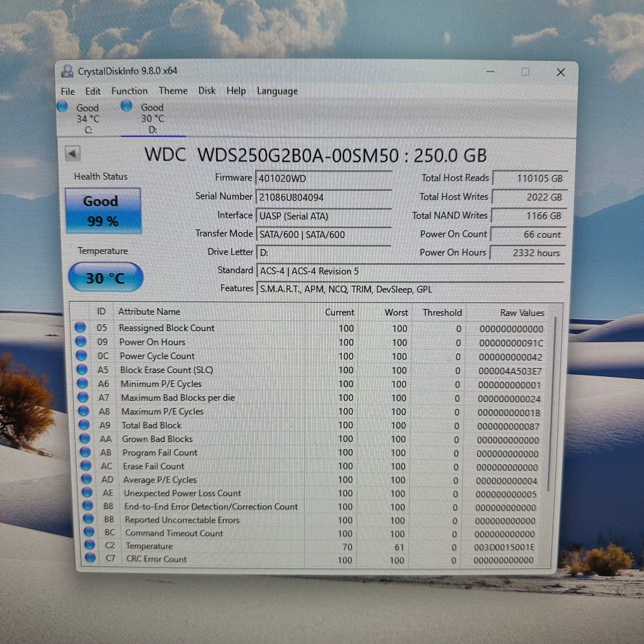Viewport: 644px width, 644px height.
Task: Click raw value 00000000091C
Action: [x=511, y=343]
